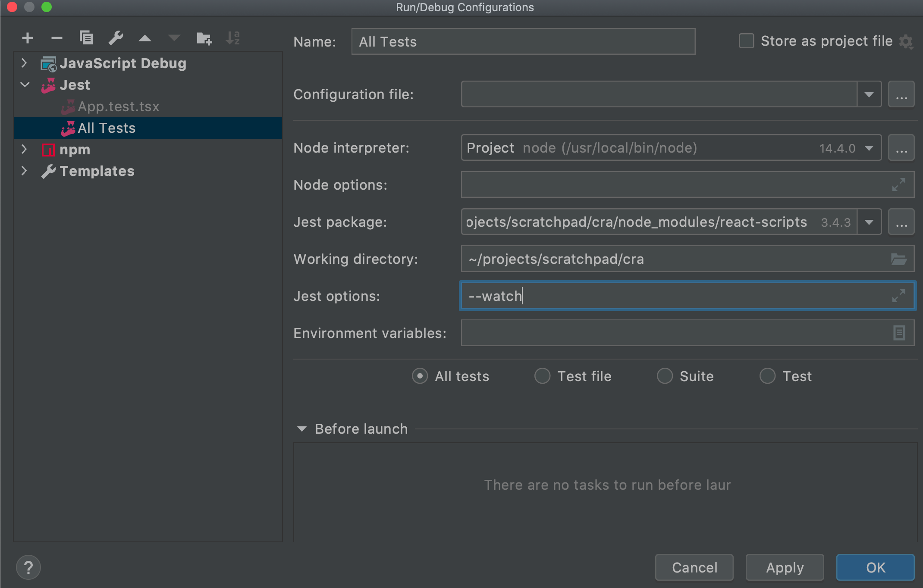This screenshot has height=588, width=923.
Task: Move configuration up with arrow icon
Action: 145,38
